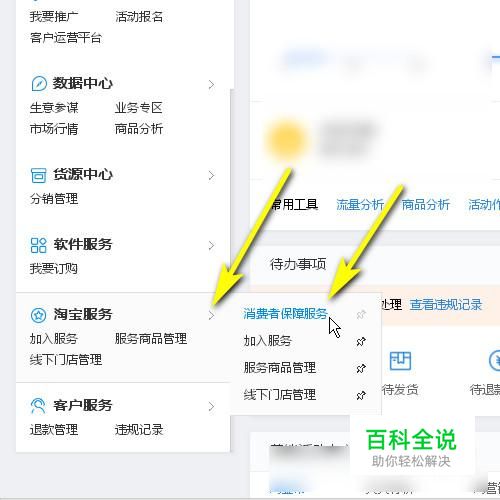Click the 数据中心 compass icon
This screenshot has width=500, height=500.
click(x=39, y=83)
